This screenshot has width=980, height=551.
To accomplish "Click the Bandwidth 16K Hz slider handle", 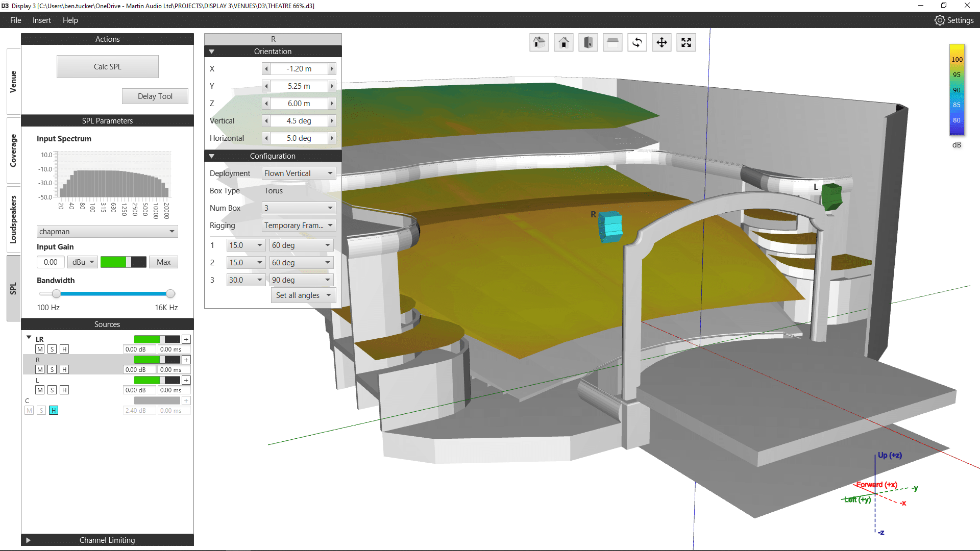I will 170,294.
